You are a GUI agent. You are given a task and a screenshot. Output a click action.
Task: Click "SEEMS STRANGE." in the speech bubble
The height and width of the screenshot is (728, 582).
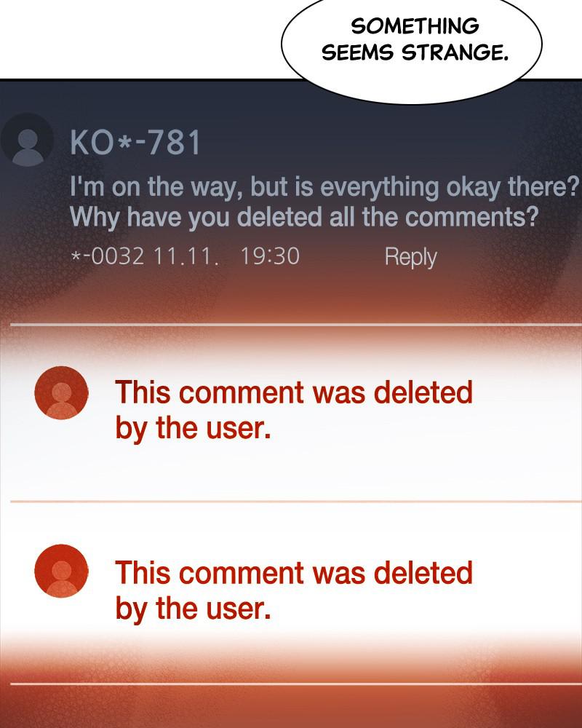click(415, 52)
